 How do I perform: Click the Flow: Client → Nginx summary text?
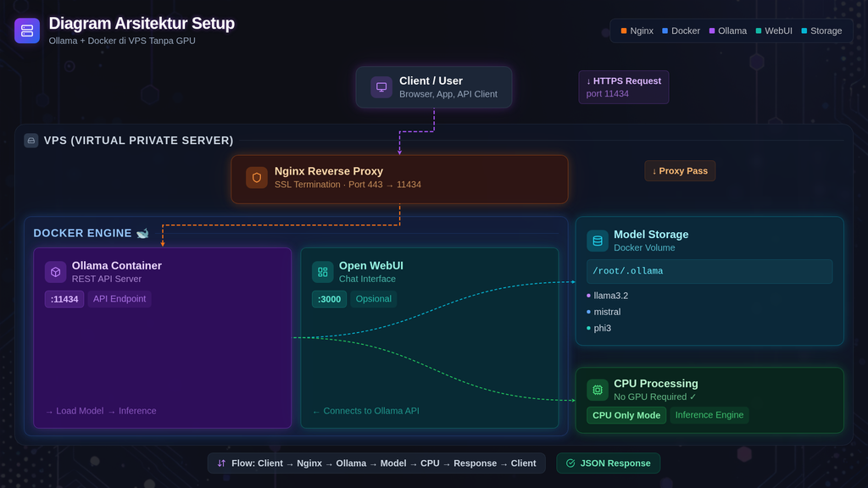[384, 463]
